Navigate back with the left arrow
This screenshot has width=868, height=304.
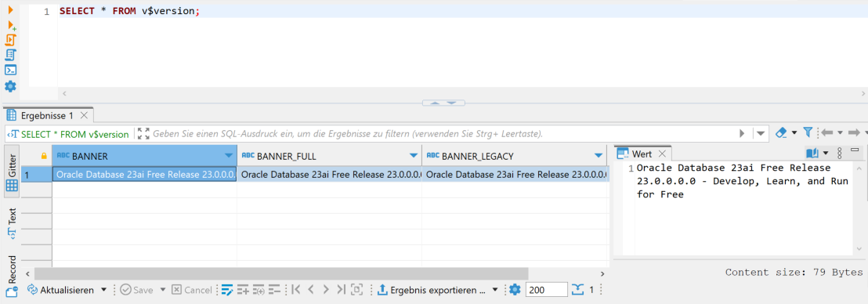[827, 133]
